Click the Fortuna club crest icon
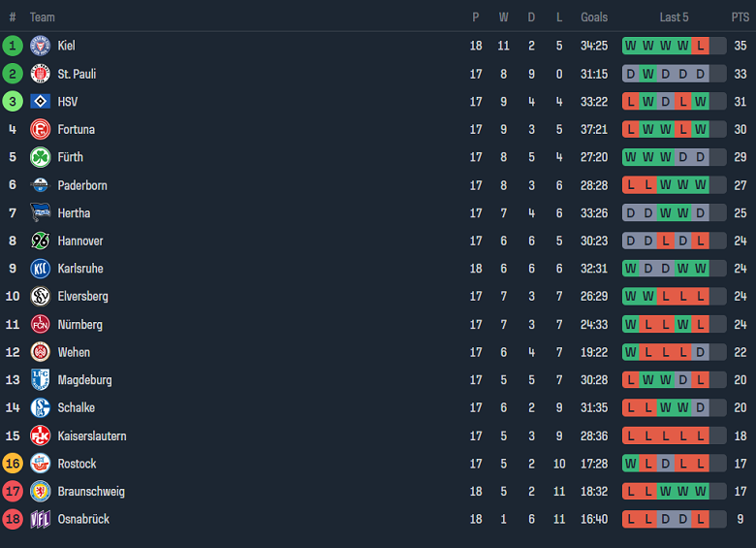This screenshot has height=548, width=756. pos(40,129)
